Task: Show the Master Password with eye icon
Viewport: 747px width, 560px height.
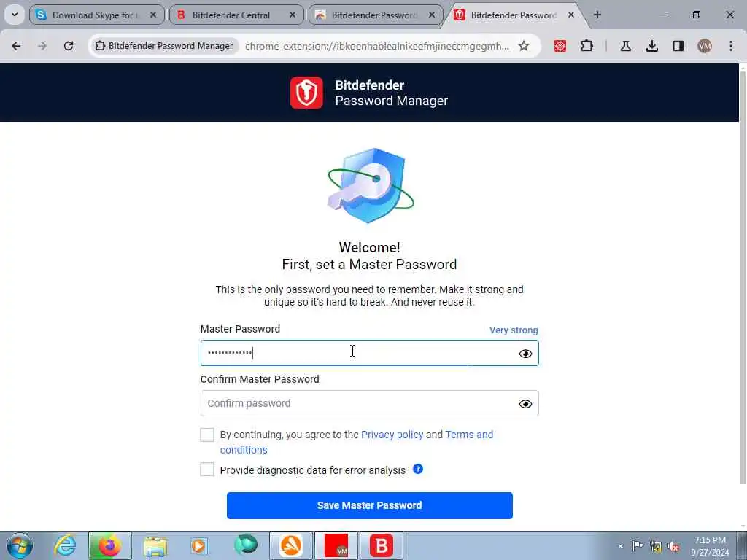Action: pos(525,354)
